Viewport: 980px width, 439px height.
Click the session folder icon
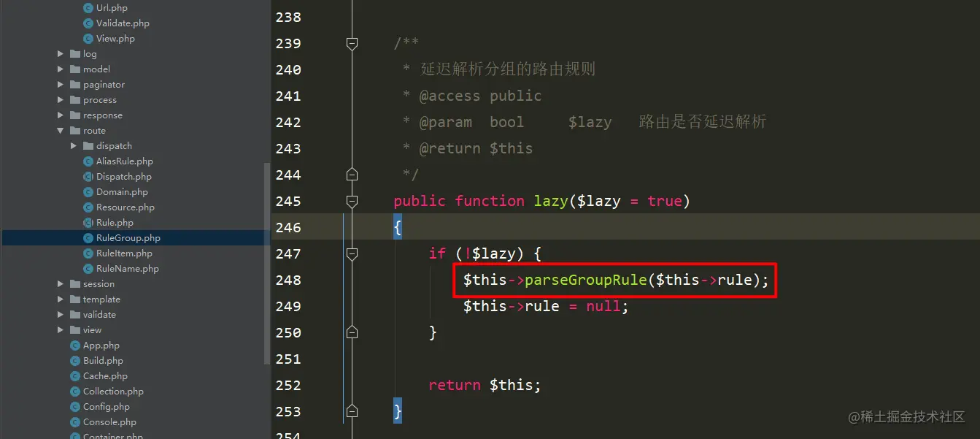[75, 284]
